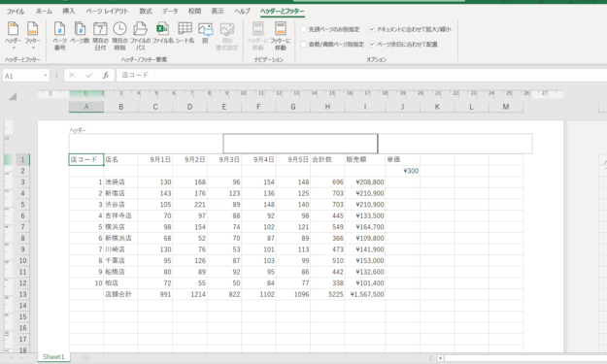607x364 pixels.
Task: Select column A header
Action: pos(86,107)
